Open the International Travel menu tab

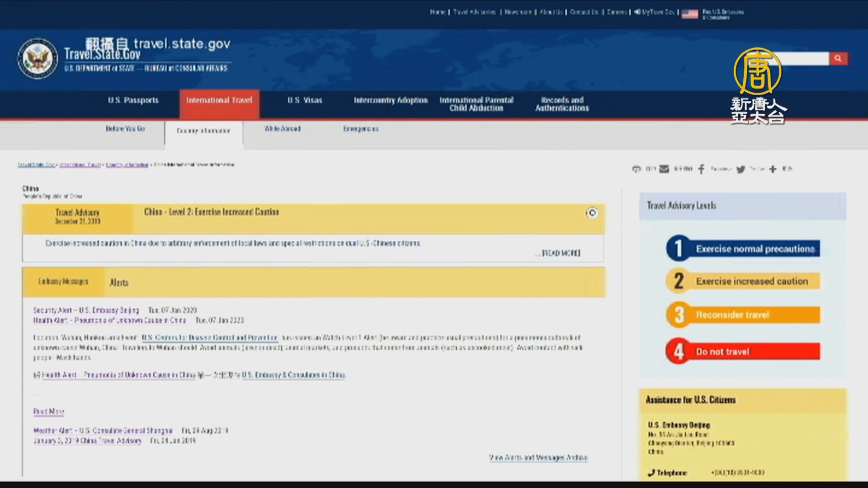[219, 100]
